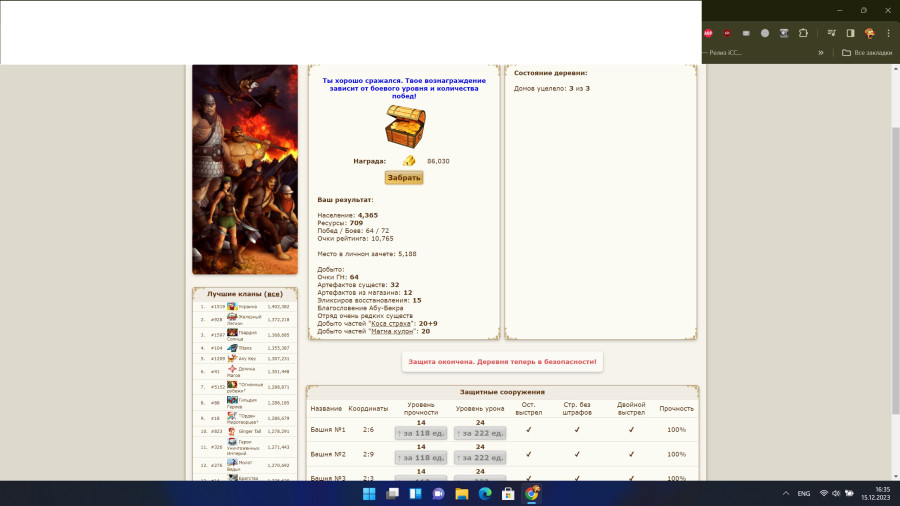The image size is (900, 506).
Task: Open the Chrome three-dot menu
Action: click(x=889, y=33)
